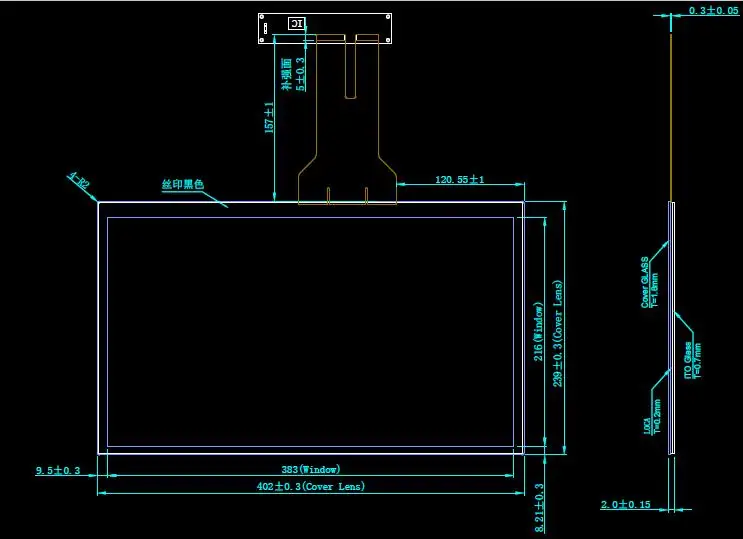Click the "383(Window)" width dimension

311,469
